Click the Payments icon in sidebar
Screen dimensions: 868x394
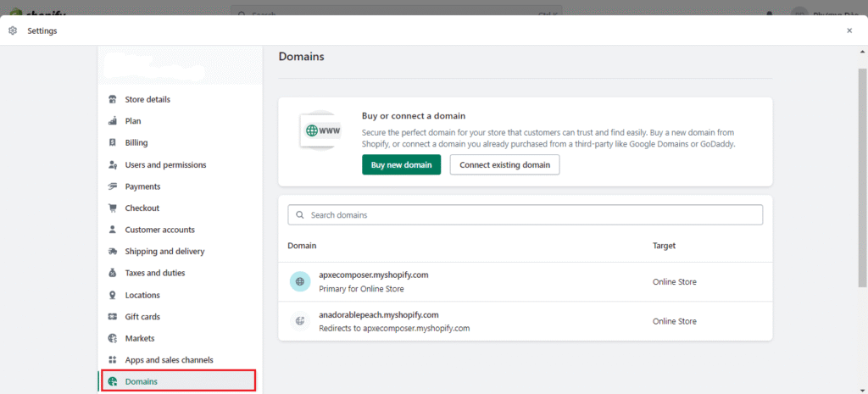pos(112,186)
